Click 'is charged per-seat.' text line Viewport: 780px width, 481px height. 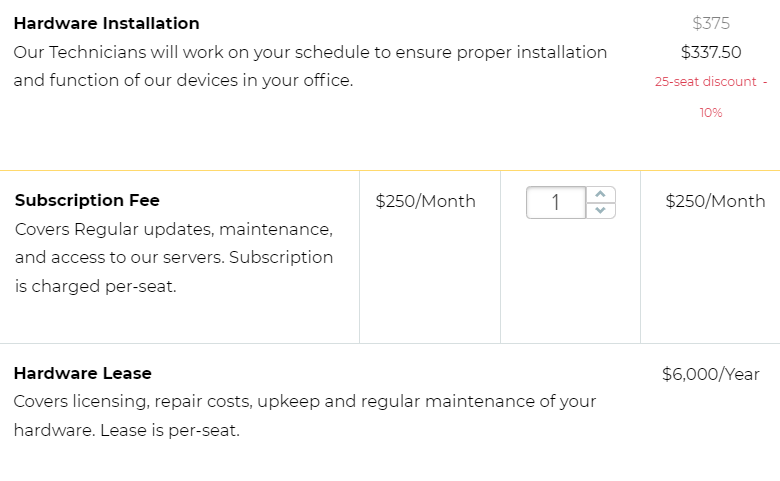tap(96, 287)
